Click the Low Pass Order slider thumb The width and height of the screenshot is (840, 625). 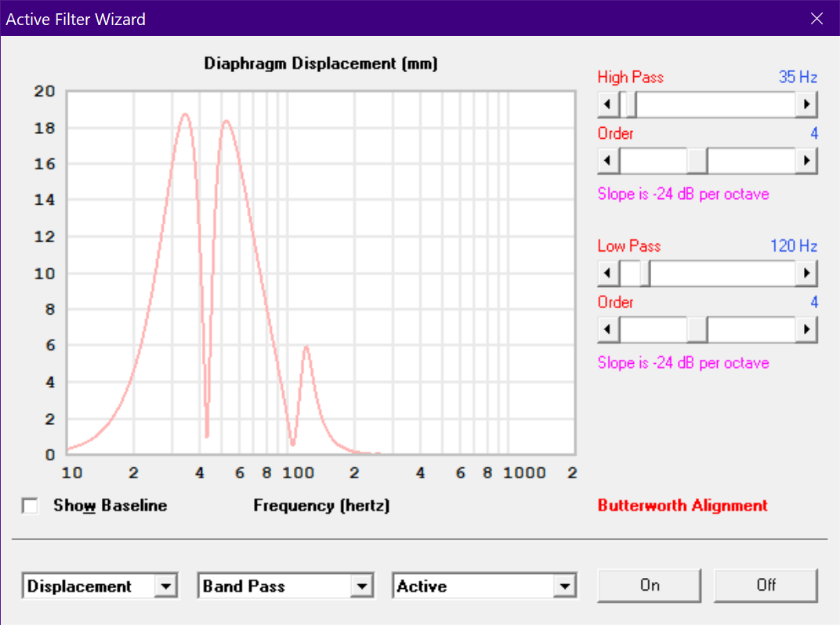[697, 329]
